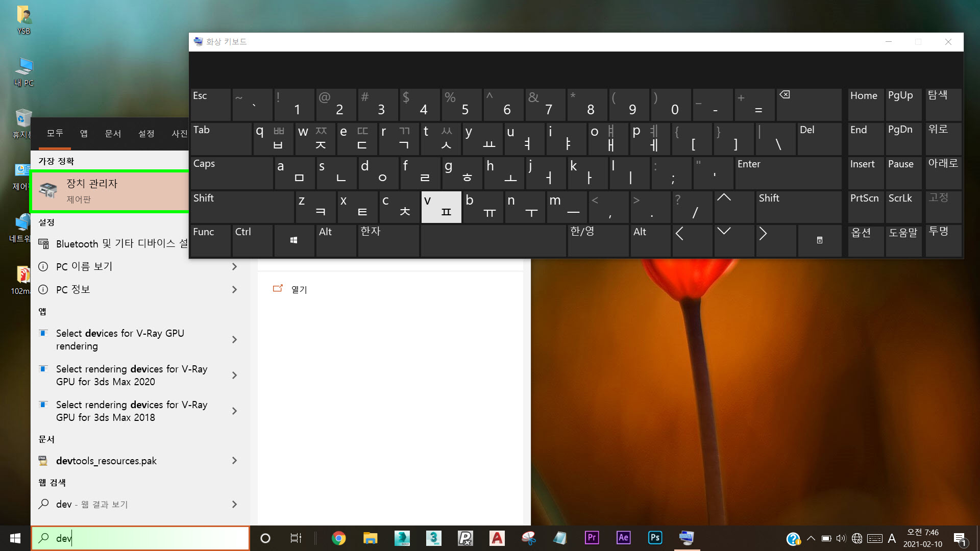Open Task View from the taskbar
The width and height of the screenshot is (980, 551).
(x=296, y=538)
